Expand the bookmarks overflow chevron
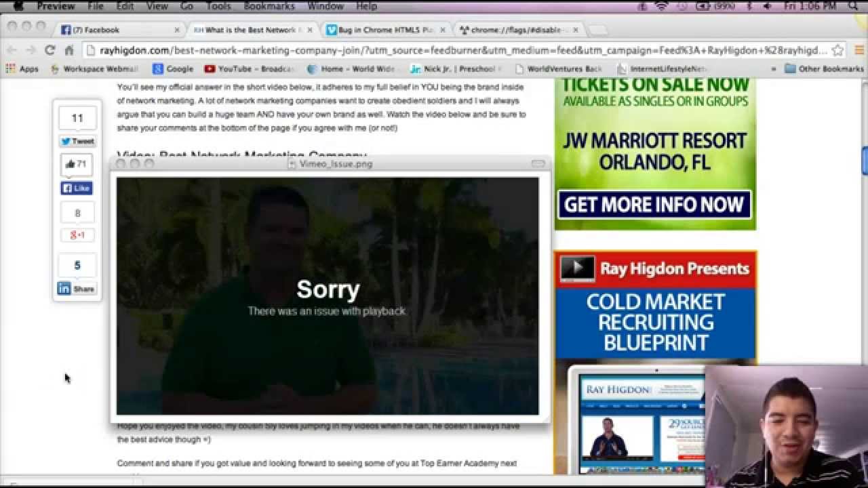Image resolution: width=868 pixels, height=488 pixels. coord(774,68)
